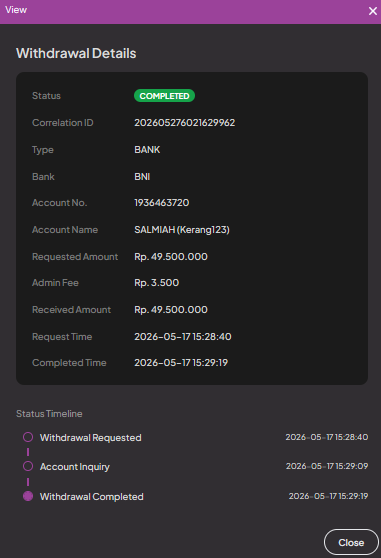The width and height of the screenshot is (381, 558).
Task: Click Withdrawal Requested timestamp in the timeline
Action: pyautogui.click(x=327, y=437)
